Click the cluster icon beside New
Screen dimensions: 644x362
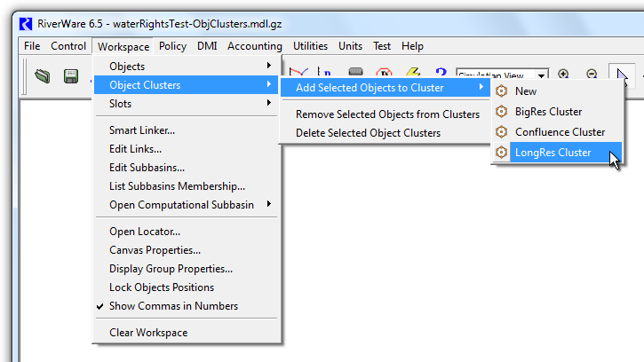click(501, 91)
